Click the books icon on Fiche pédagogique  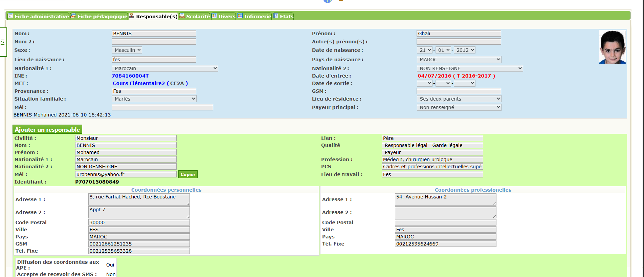tap(73, 16)
